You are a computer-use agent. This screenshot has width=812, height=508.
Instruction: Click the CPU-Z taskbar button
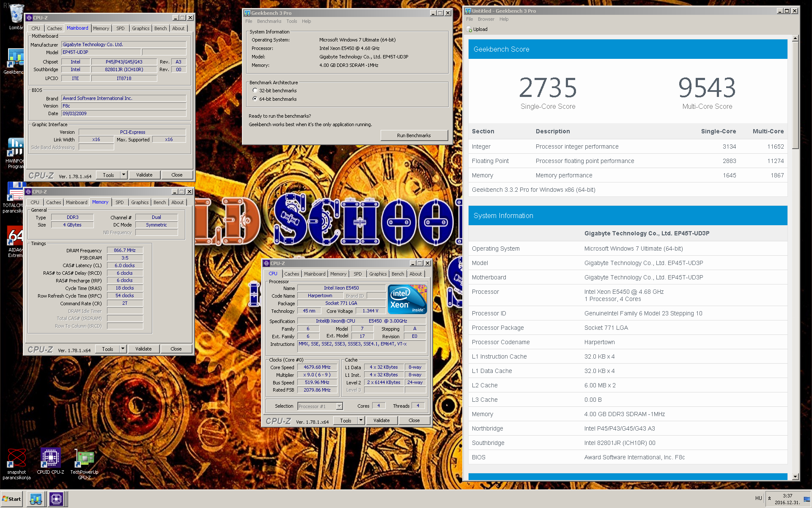pos(56,499)
